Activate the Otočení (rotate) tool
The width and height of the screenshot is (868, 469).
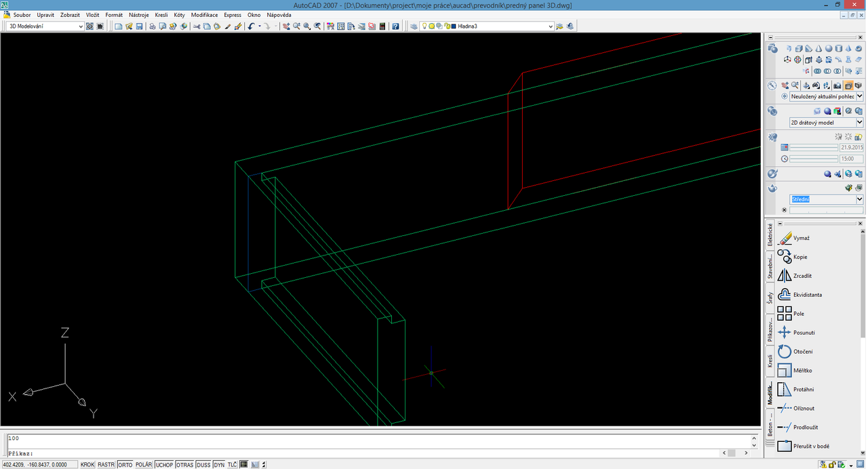[795, 352]
